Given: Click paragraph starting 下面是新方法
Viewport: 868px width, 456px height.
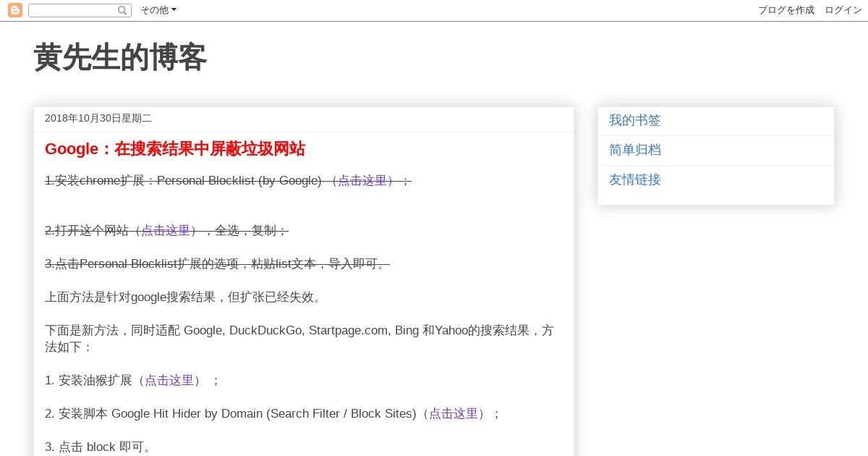Looking at the screenshot, I should coord(299,339).
